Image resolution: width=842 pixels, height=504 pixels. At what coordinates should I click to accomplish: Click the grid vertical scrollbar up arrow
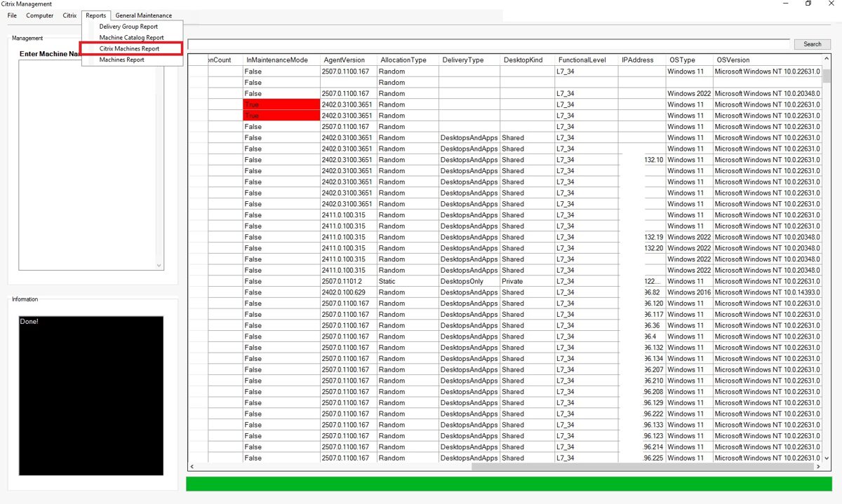[827, 60]
